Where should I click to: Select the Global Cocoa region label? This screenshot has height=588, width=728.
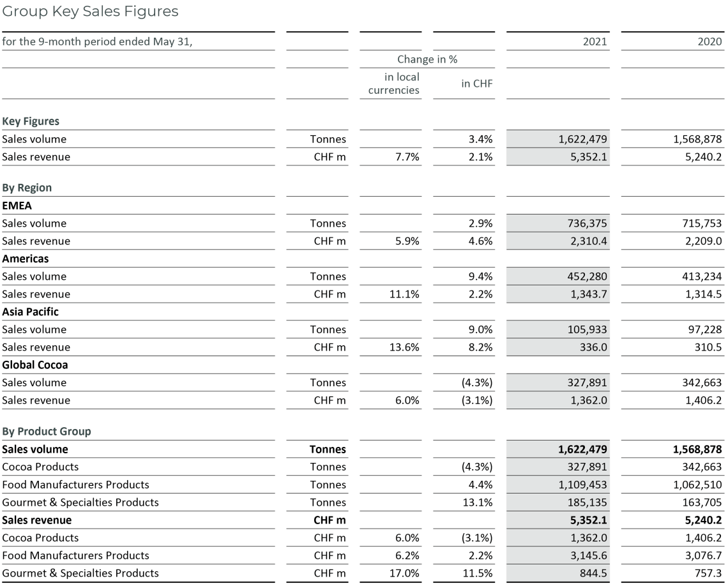(34, 365)
